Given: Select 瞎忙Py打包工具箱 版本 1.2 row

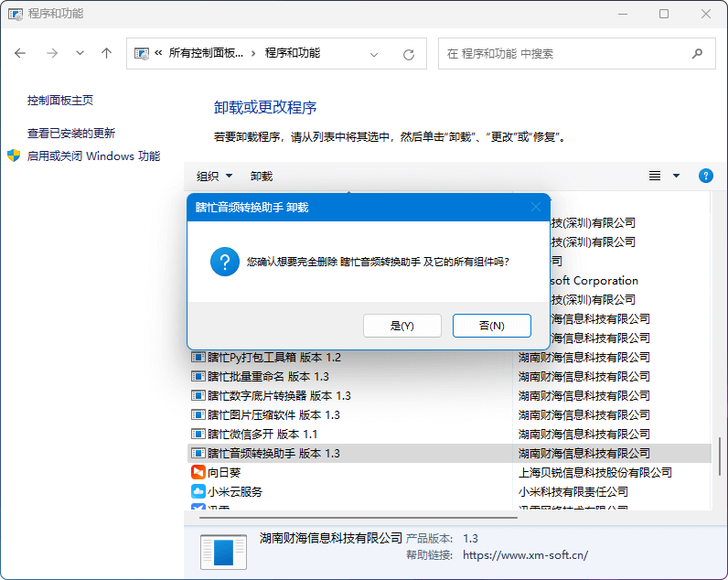Looking at the screenshot, I should click(448, 357).
